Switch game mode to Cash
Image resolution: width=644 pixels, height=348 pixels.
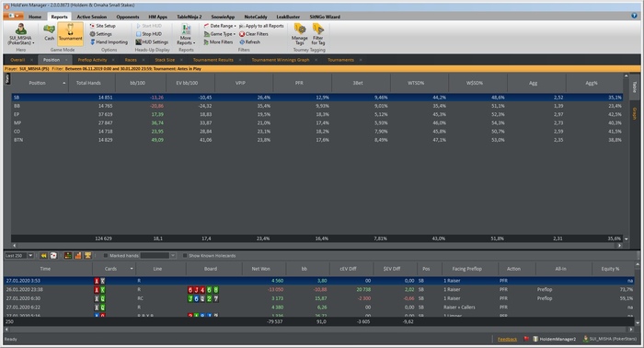coord(50,33)
